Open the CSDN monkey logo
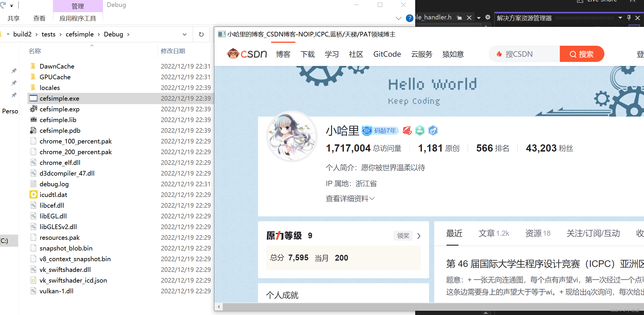644x315 pixels. (x=247, y=54)
